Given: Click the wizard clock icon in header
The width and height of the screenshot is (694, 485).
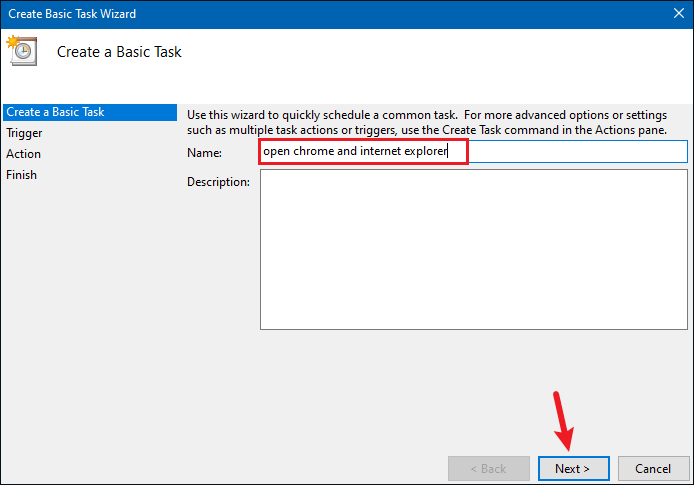Looking at the screenshot, I should coord(22,51).
